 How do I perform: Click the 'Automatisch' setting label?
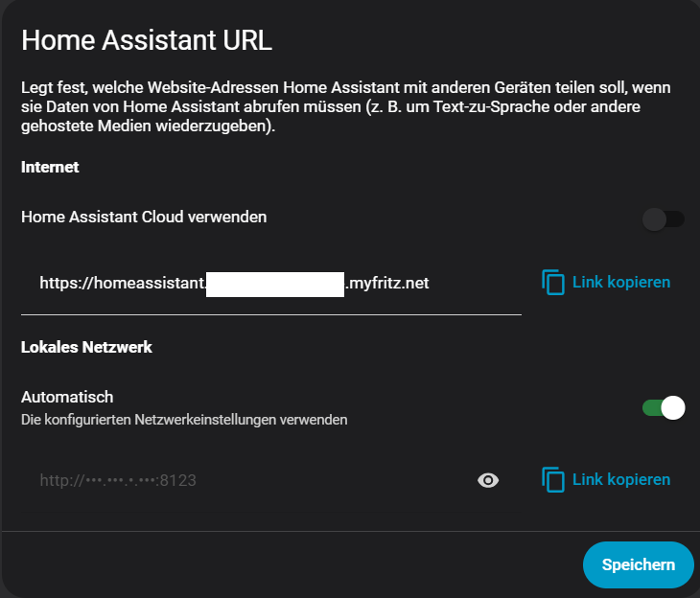coord(67,397)
